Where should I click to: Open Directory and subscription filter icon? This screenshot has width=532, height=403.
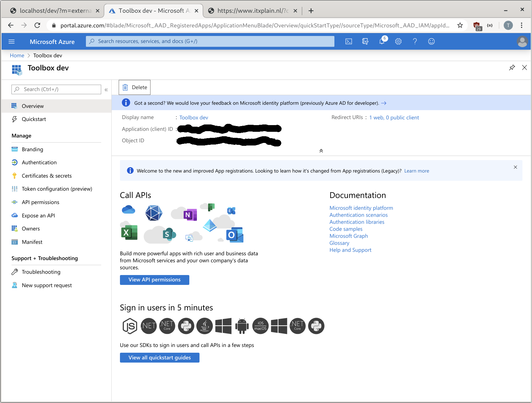pyautogui.click(x=365, y=41)
